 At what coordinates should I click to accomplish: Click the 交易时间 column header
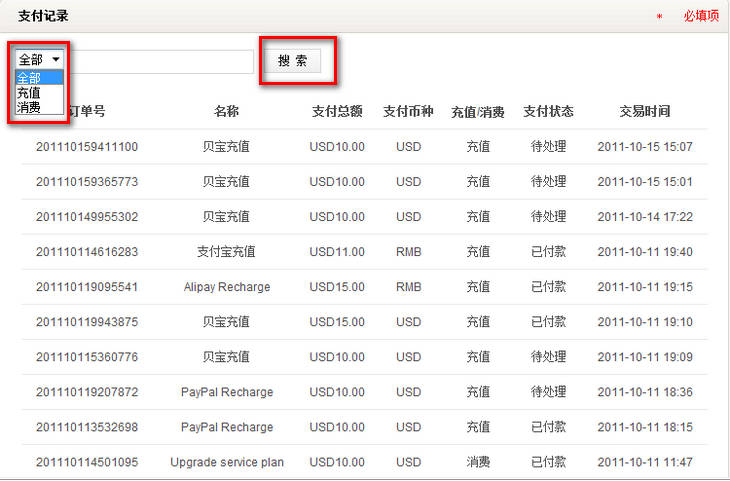click(x=645, y=111)
